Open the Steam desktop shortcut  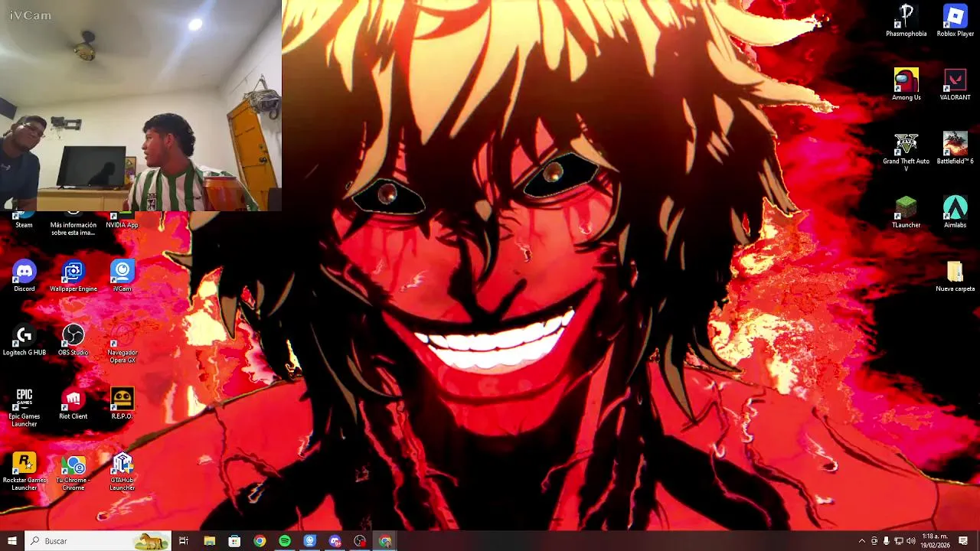pos(24,220)
